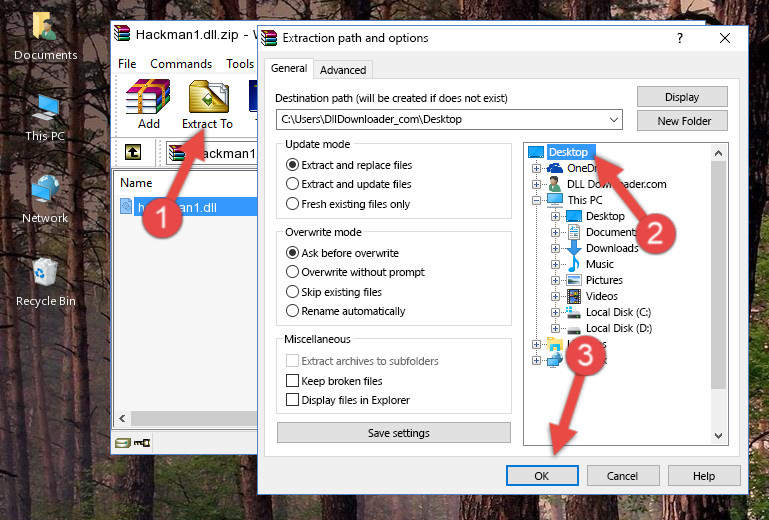769x520 pixels.
Task: Click the Display button
Action: point(682,97)
